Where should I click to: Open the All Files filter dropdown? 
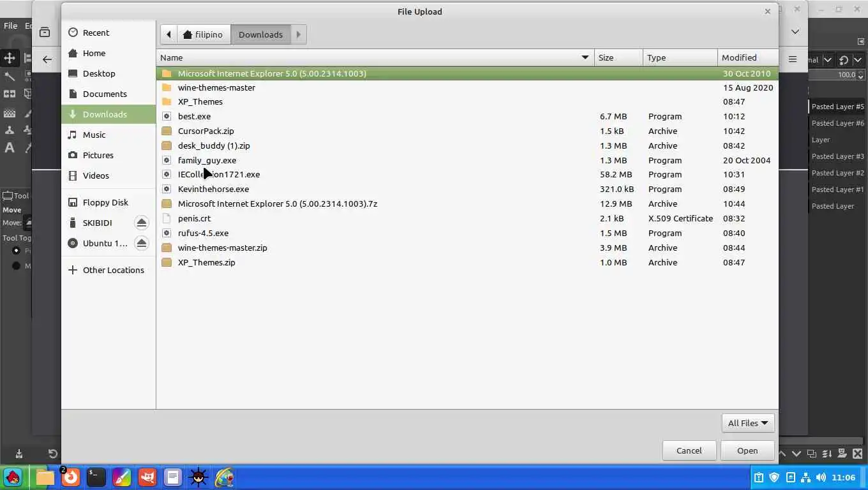pyautogui.click(x=747, y=423)
